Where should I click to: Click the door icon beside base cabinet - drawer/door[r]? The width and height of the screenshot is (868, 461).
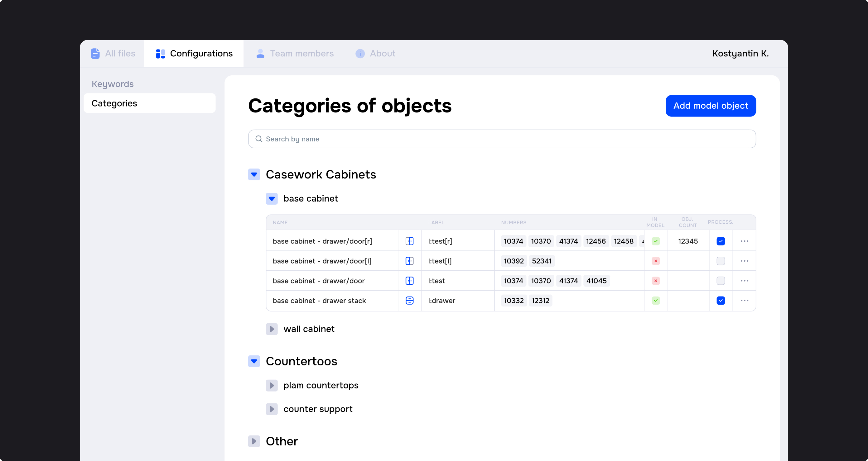click(x=410, y=241)
